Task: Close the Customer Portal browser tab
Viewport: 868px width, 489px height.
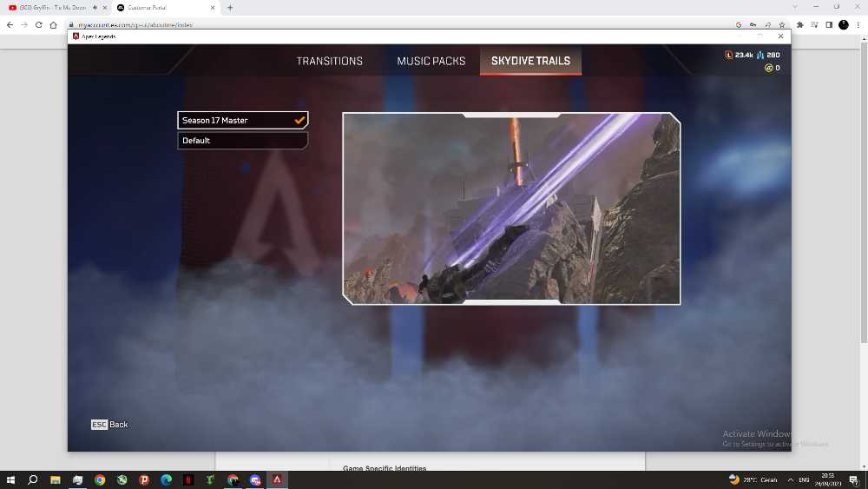Action: pos(213,8)
